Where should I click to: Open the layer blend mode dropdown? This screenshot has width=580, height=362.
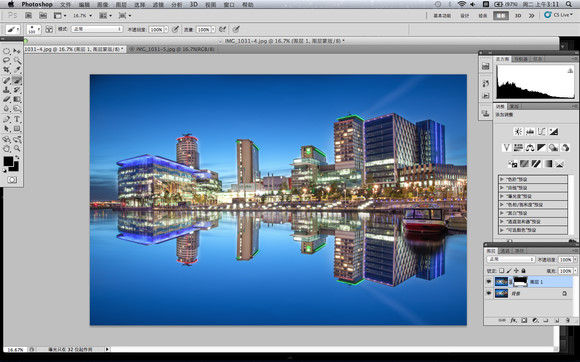click(x=511, y=260)
